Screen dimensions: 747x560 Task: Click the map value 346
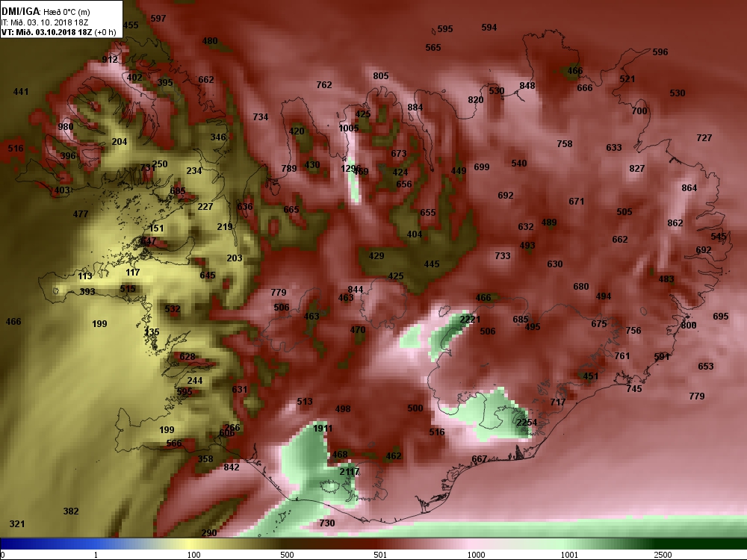218,137
